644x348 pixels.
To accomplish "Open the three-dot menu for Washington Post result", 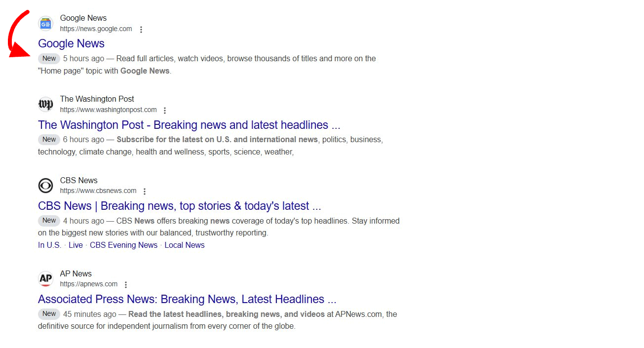I will 165,110.
